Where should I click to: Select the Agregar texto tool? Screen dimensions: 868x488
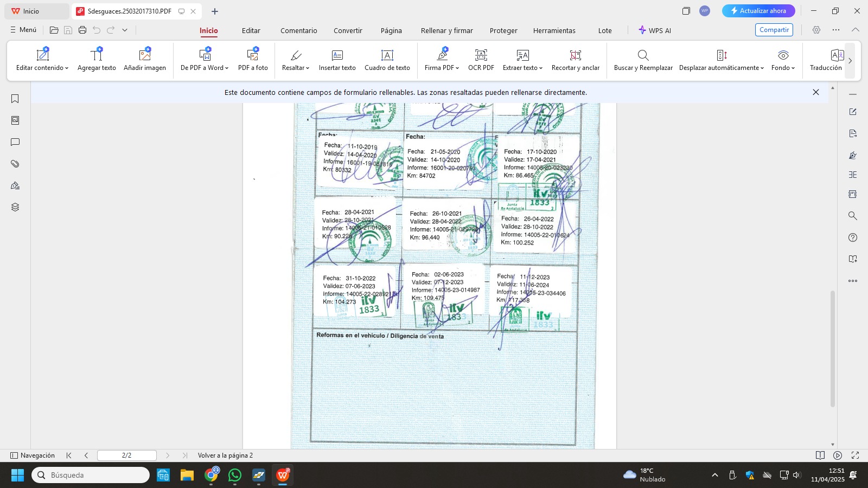[97, 59]
